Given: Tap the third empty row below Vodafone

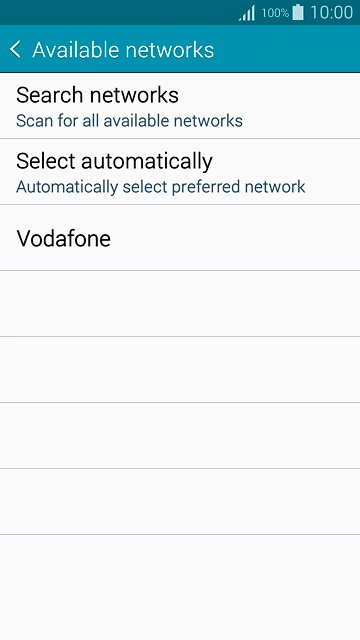Looking at the screenshot, I should [180, 436].
